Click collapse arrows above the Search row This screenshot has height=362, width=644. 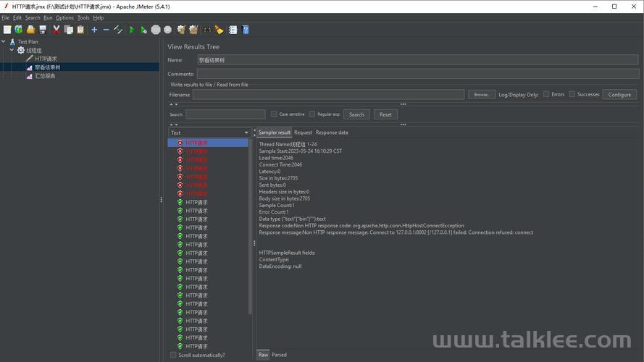pos(174,104)
